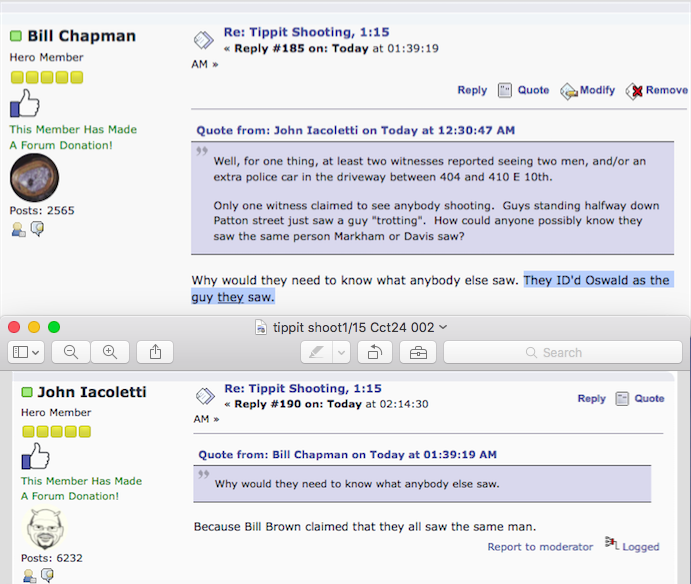This screenshot has height=584, width=691.
Task: Focus the Preview Search field
Action: (x=563, y=352)
